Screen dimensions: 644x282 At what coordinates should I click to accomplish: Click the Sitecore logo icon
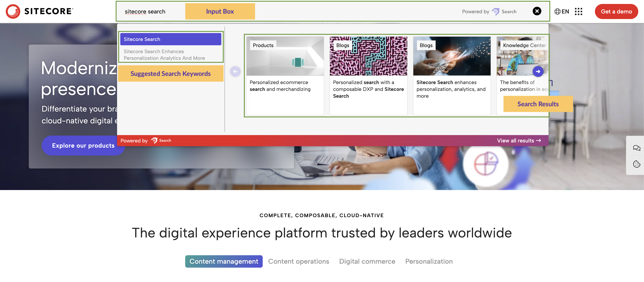coord(13,11)
